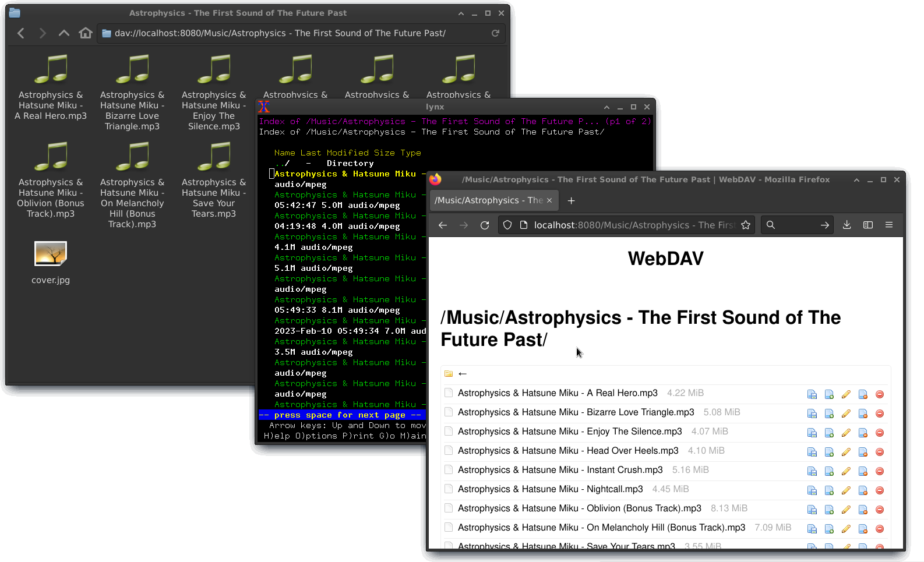This screenshot has height=562, width=924.
Task: Open A Real Hero.mp3 link in WebDAV
Action: [558, 393]
